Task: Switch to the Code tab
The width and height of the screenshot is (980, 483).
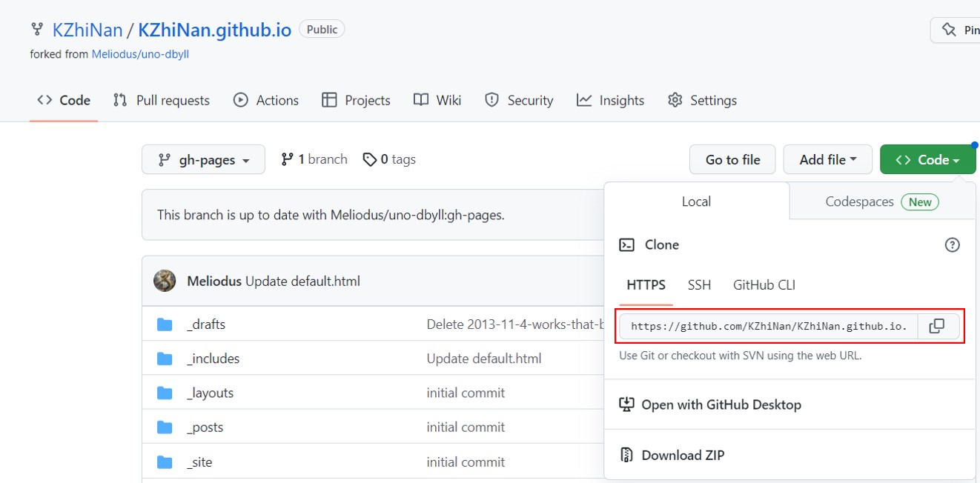Action: (64, 101)
